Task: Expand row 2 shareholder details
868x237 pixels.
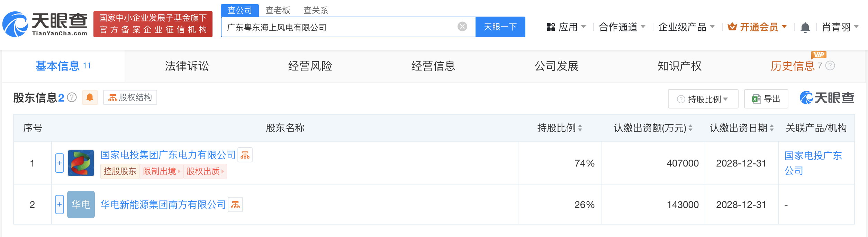Action: (x=60, y=205)
